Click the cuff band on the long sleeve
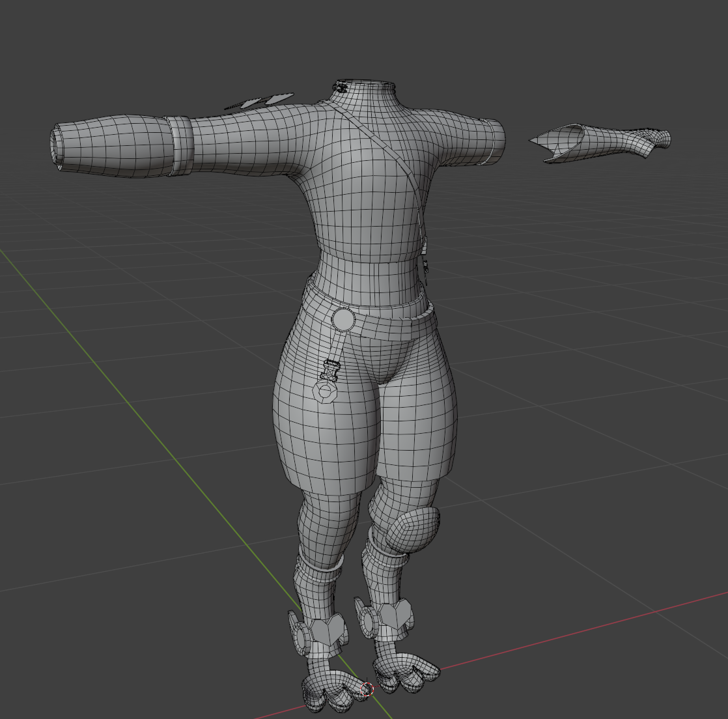Image resolution: width=728 pixels, height=719 pixels. pos(178,145)
